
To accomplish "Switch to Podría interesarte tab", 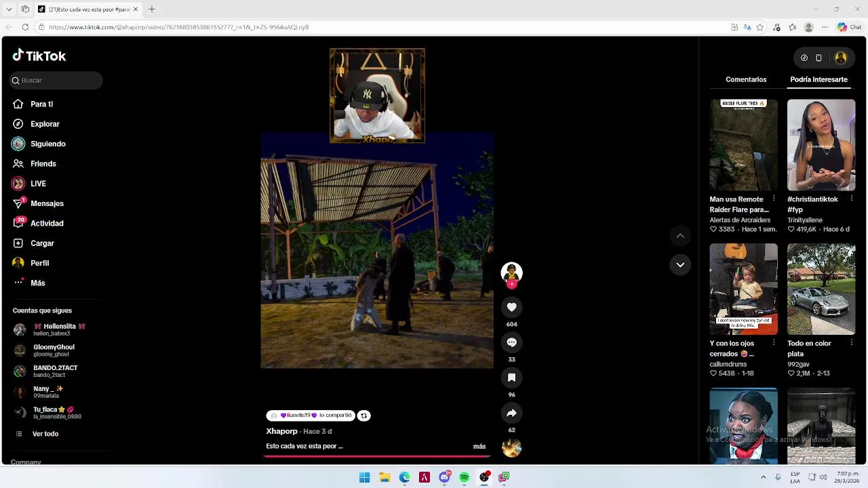I will (818, 79).
